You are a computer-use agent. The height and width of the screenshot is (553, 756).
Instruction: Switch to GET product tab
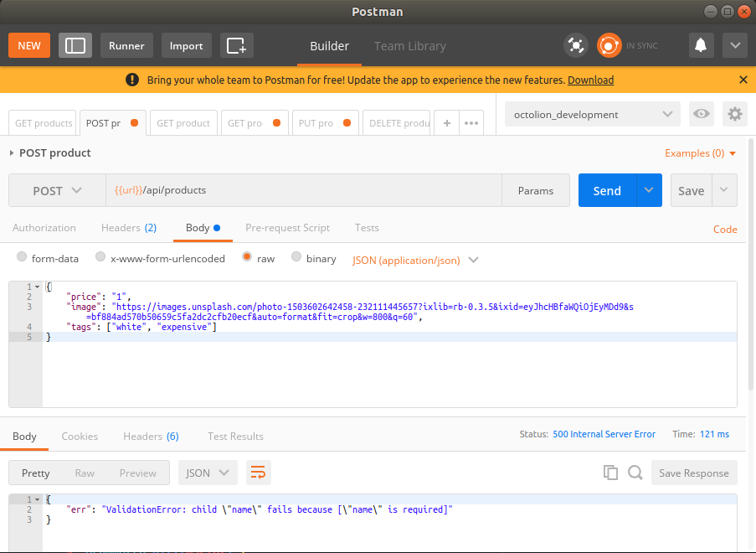(183, 123)
